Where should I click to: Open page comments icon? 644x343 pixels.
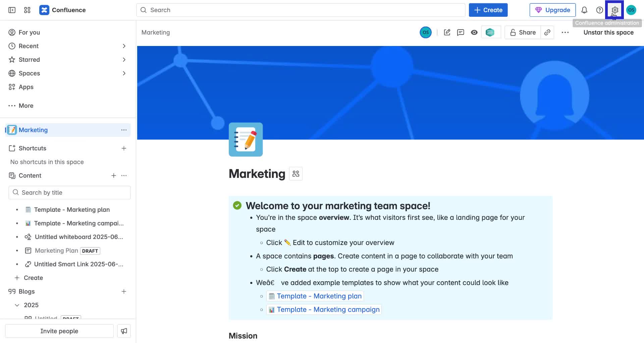click(461, 33)
